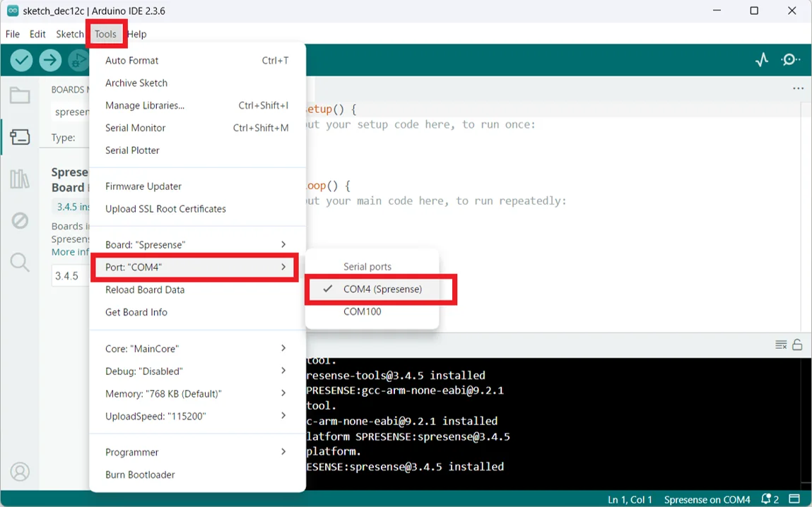Open the Search sidebar icon
This screenshot has width=812, height=507.
point(19,262)
